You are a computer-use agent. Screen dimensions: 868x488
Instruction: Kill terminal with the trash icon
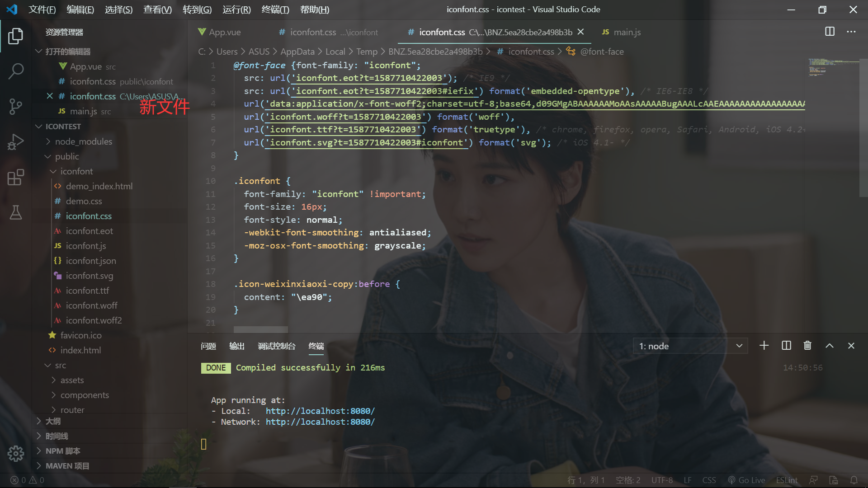point(807,346)
